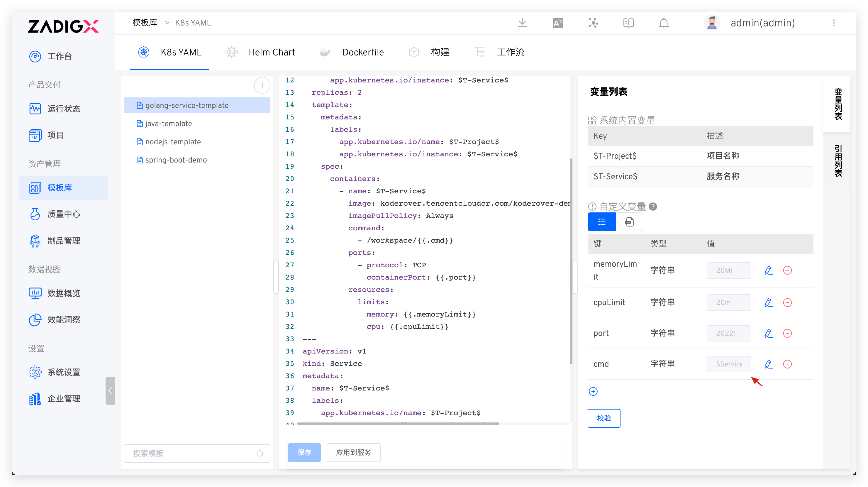Click the 校验 validation button
Screen dimensions: 868x487
(x=604, y=418)
